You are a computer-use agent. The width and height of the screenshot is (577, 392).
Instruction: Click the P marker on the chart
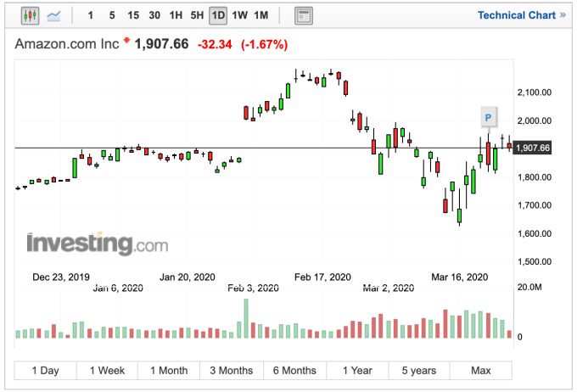point(489,118)
